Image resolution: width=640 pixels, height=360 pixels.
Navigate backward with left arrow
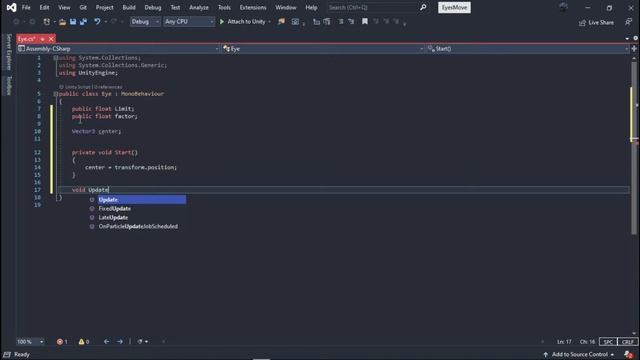107,342
